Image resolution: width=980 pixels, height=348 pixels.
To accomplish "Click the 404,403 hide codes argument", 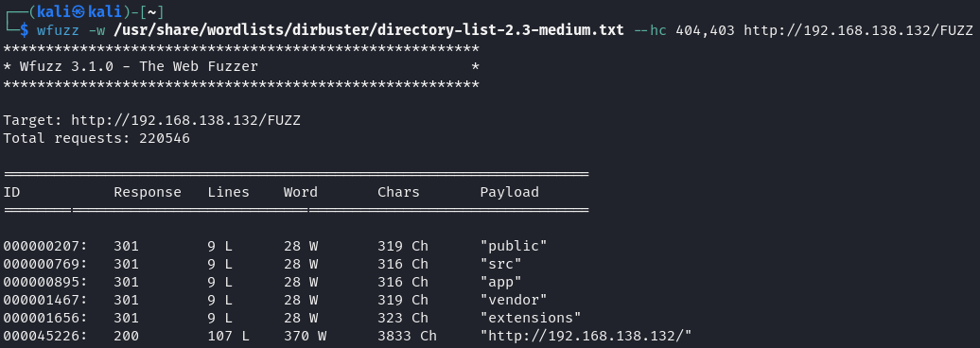I will (705, 29).
